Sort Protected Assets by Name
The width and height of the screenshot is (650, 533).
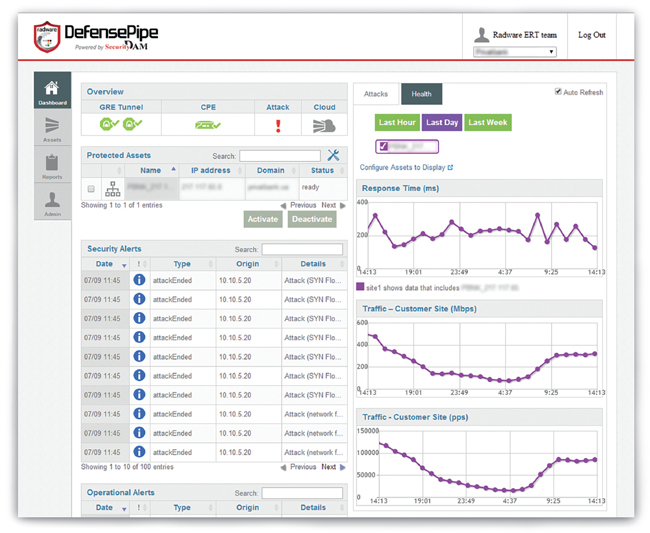[x=150, y=170]
